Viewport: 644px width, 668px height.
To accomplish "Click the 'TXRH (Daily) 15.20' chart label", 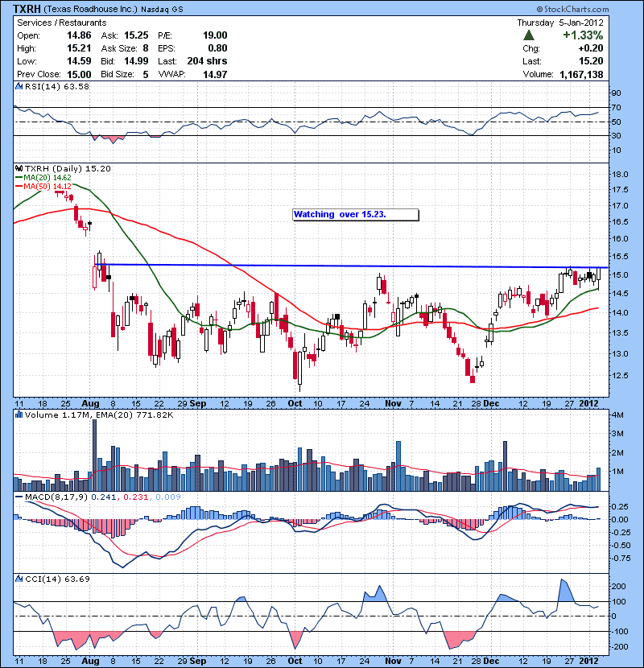I will coord(68,169).
